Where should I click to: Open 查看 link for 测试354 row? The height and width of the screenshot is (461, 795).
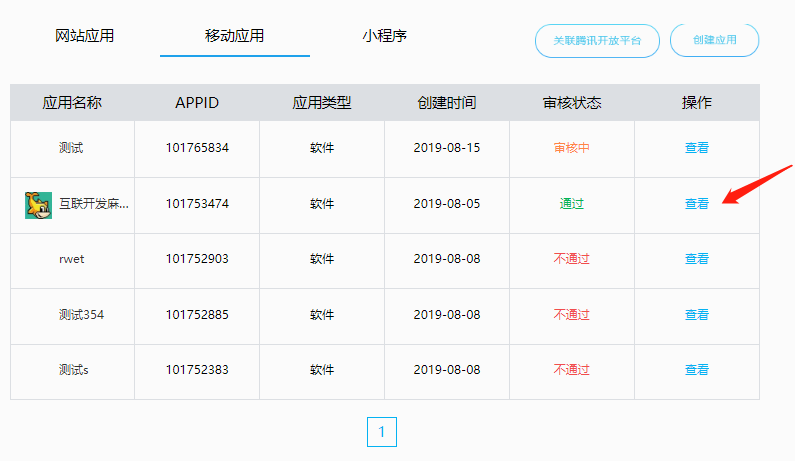point(697,314)
